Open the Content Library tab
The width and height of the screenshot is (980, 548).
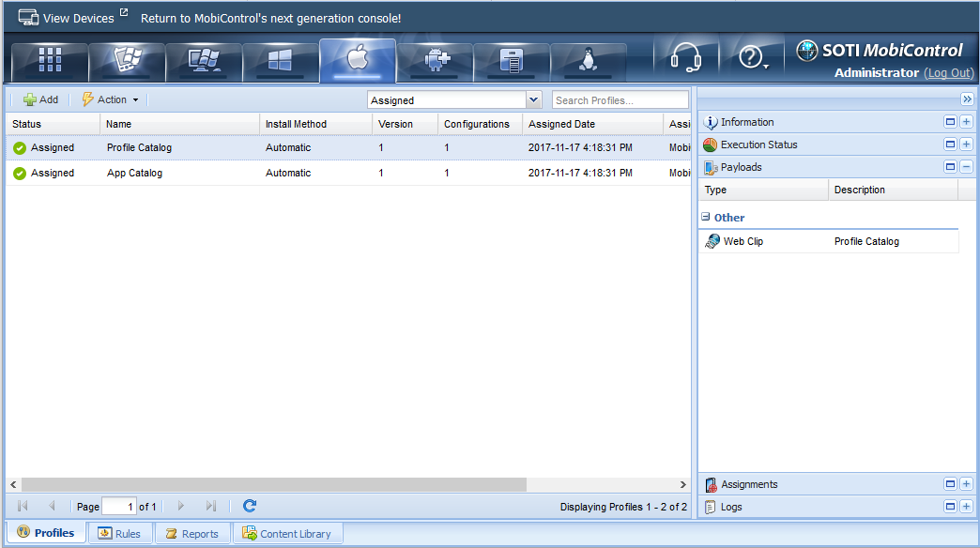point(287,534)
